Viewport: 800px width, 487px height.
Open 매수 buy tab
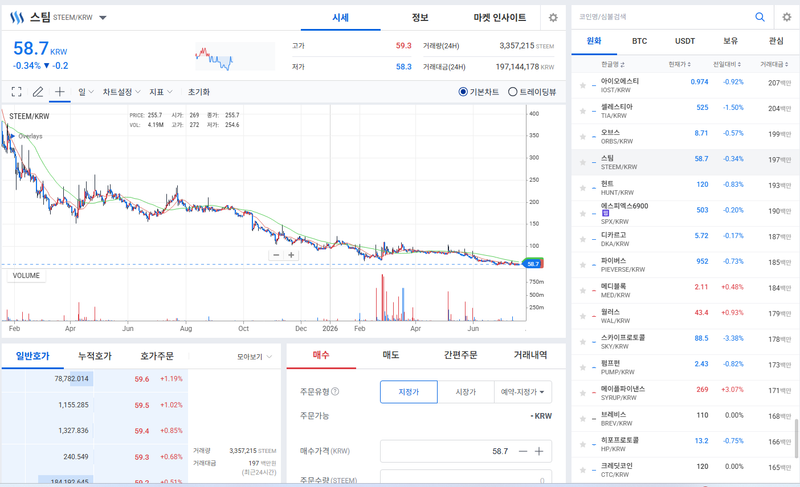[321, 355]
